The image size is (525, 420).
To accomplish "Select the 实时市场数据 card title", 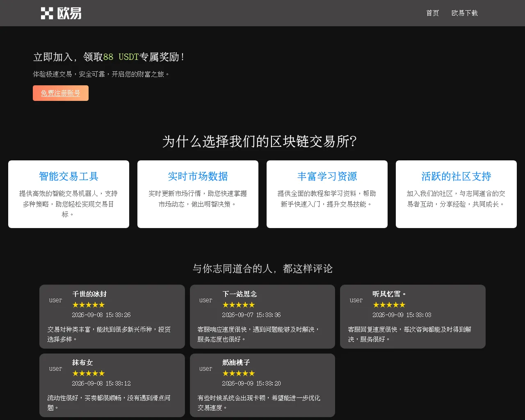I will coord(198,176).
